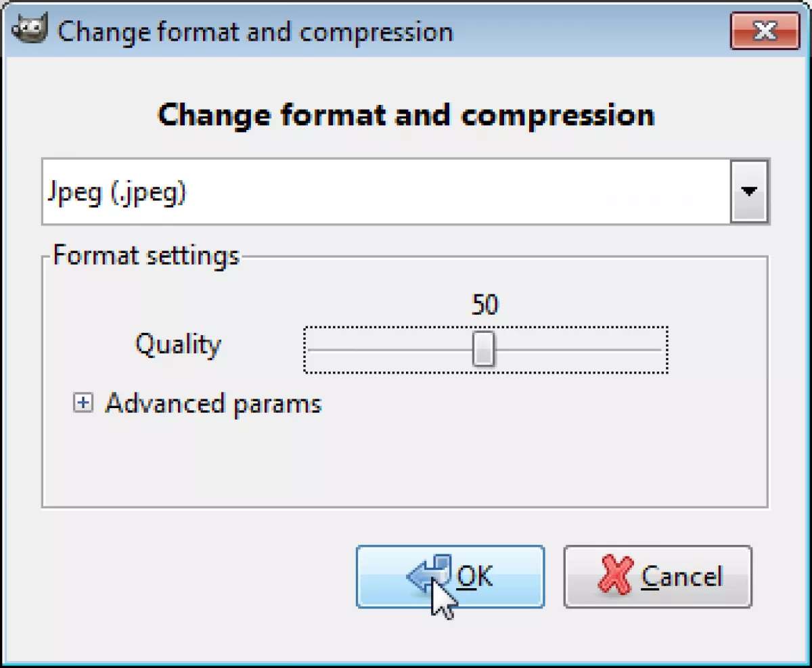This screenshot has width=812, height=668.
Task: Click the GIMP Wilber icon in title bar
Action: (x=31, y=31)
